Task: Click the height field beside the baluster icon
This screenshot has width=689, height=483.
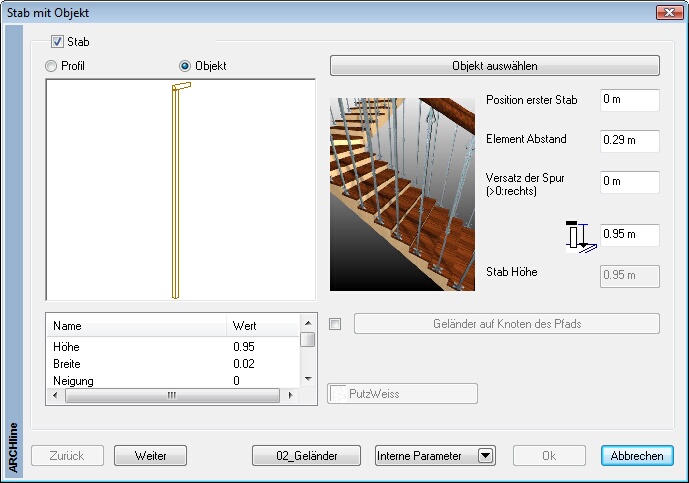Action: (630, 235)
